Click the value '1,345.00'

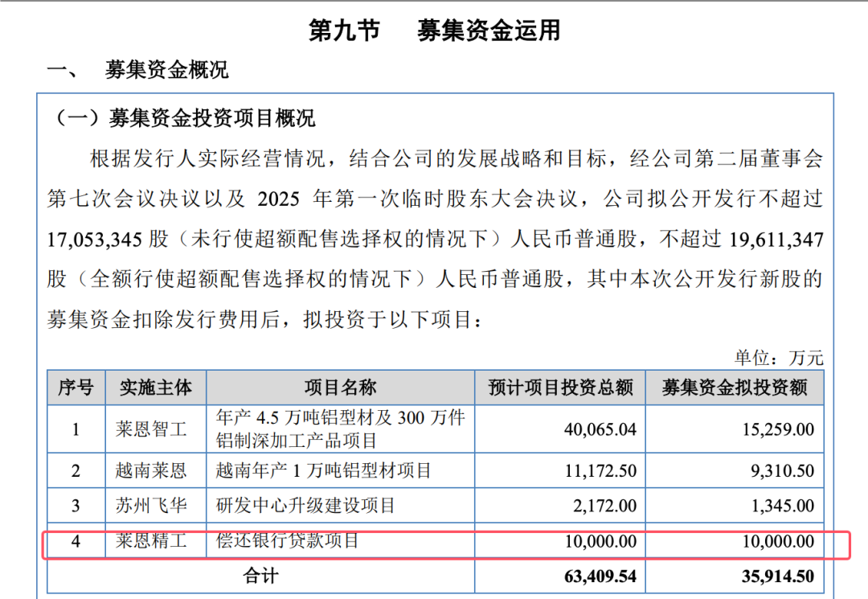coord(782,506)
